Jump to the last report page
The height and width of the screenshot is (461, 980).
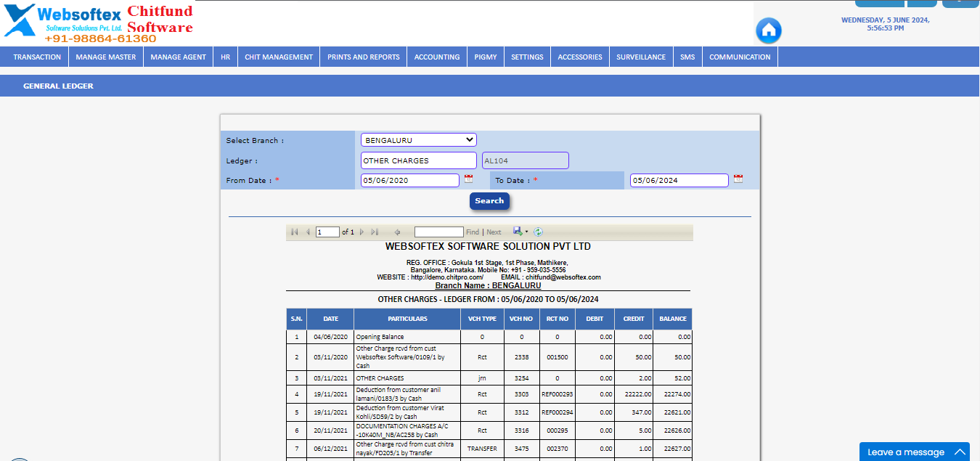click(375, 232)
